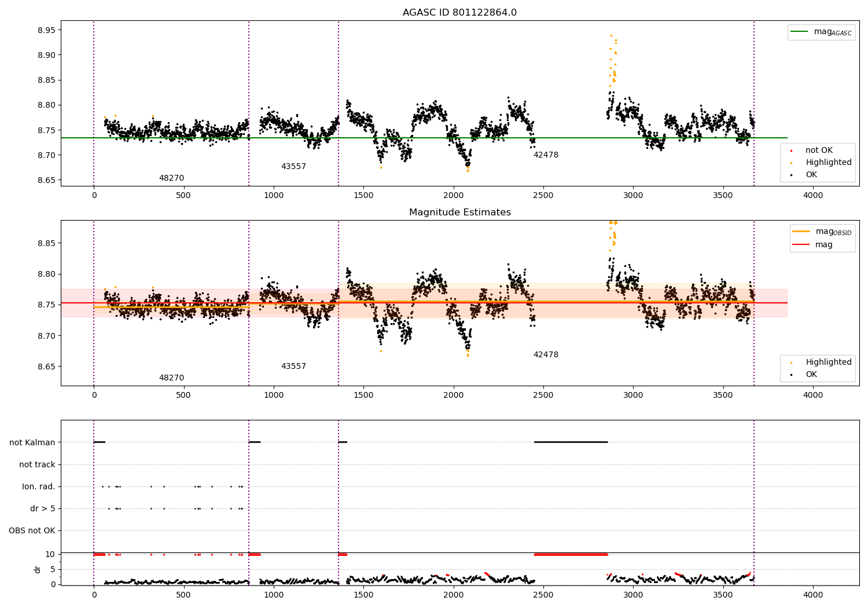
Task: Click the green mag AGASC legend line
Action: tap(799, 32)
